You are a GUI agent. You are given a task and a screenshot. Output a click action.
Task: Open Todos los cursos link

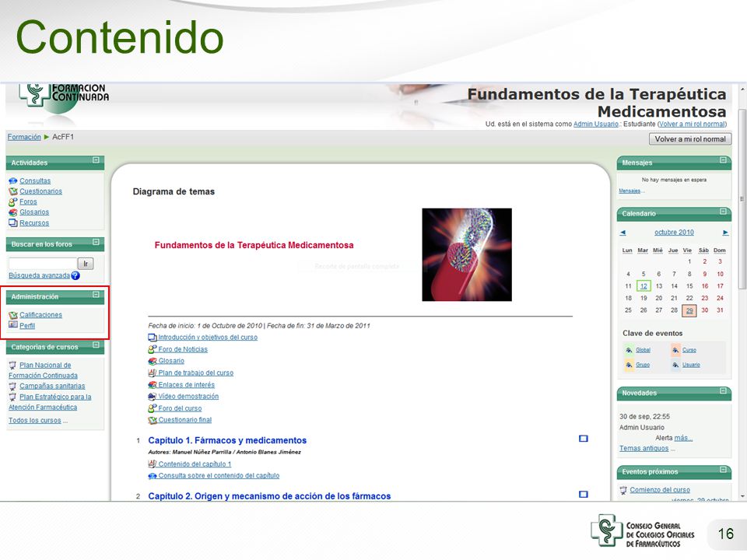tap(35, 421)
